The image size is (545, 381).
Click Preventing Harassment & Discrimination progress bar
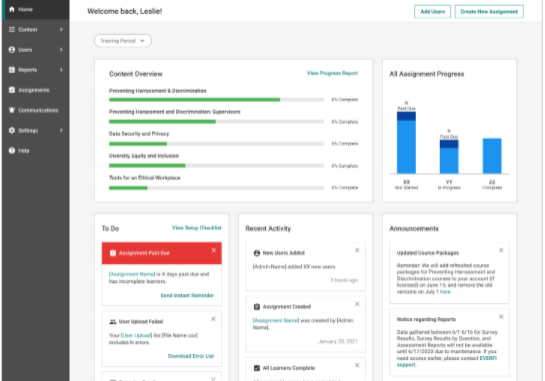[216, 100]
